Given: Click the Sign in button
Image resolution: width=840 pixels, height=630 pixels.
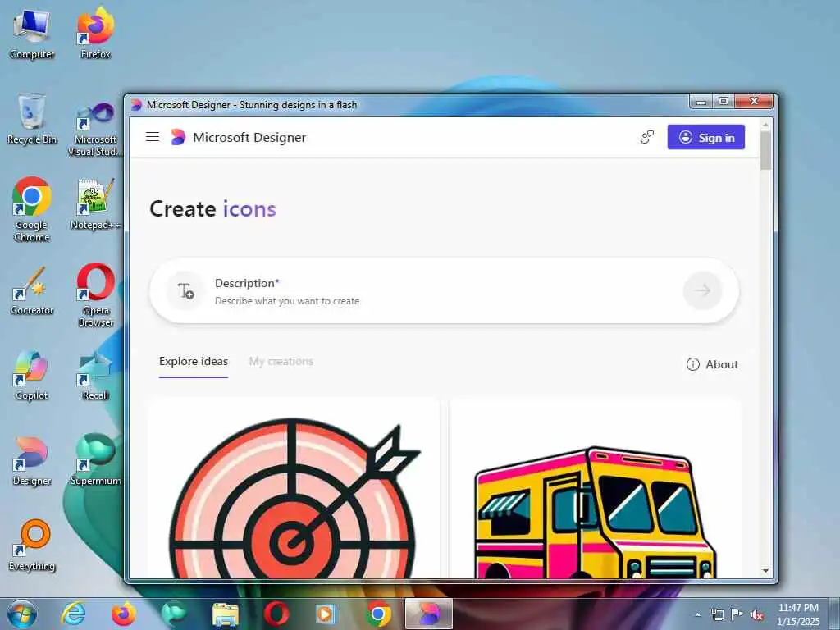Looking at the screenshot, I should pyautogui.click(x=705, y=137).
